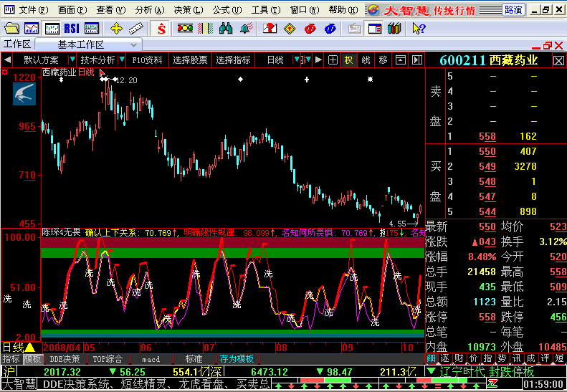Click the 日线 period label below chart
The width and height of the screenshot is (567, 392).
pos(14,348)
